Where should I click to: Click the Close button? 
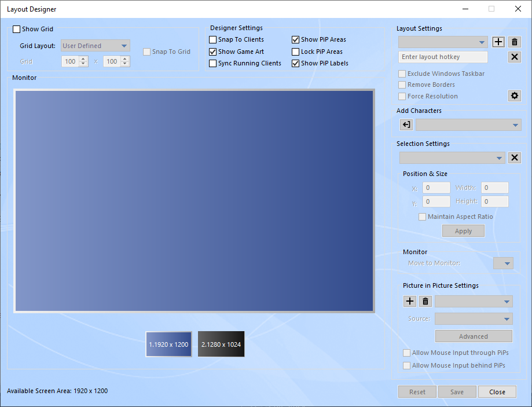click(x=497, y=392)
